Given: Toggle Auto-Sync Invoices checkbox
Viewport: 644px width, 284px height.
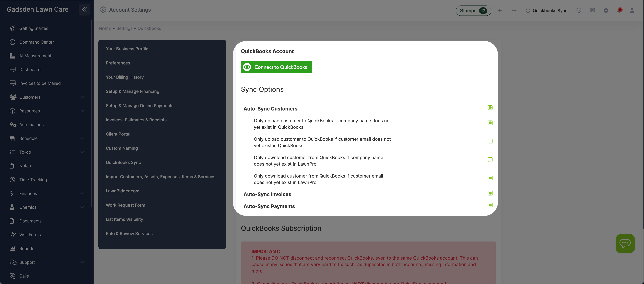Looking at the screenshot, I should 490,193.
